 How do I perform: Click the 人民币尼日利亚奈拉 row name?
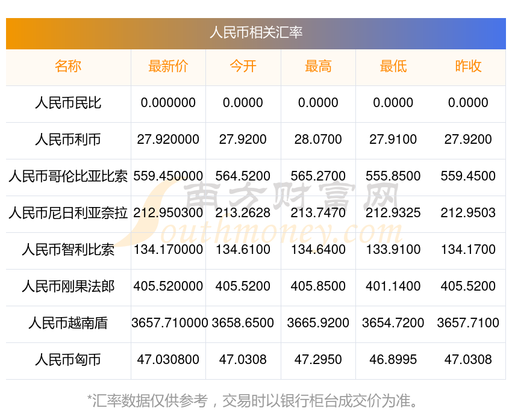pyautogui.click(x=68, y=213)
